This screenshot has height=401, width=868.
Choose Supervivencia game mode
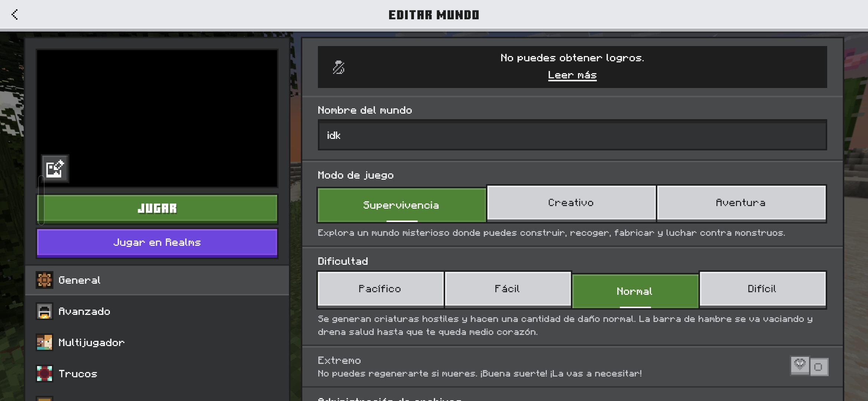pyautogui.click(x=401, y=205)
